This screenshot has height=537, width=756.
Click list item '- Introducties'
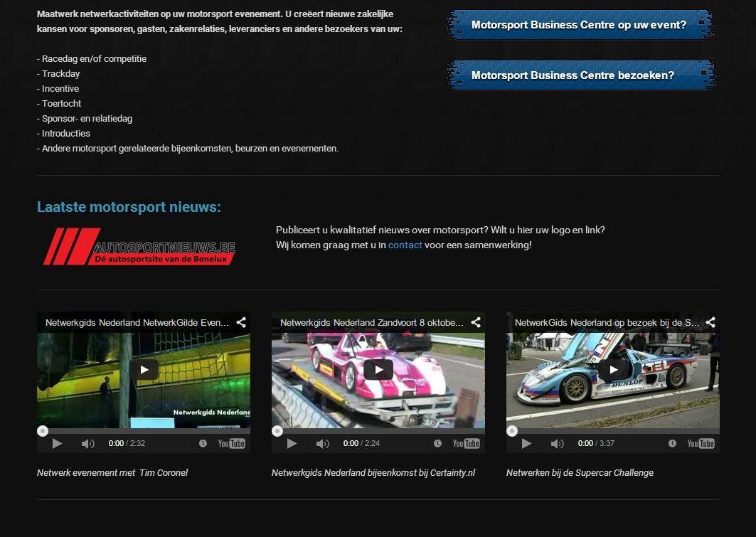coord(63,134)
